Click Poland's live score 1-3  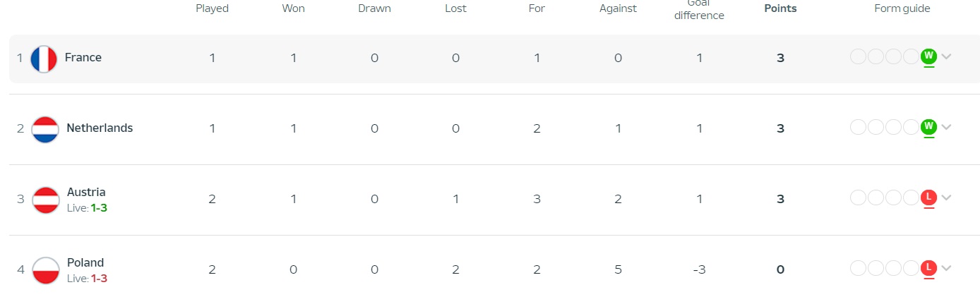click(99, 279)
